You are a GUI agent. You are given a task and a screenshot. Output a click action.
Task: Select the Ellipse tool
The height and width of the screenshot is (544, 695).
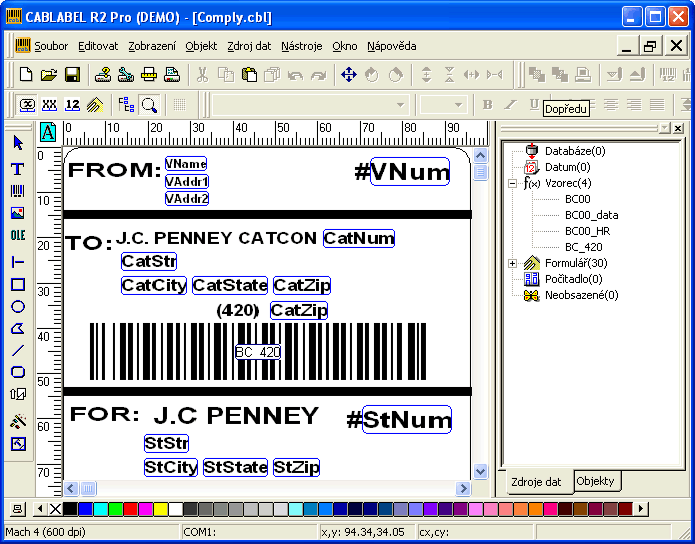click(18, 306)
